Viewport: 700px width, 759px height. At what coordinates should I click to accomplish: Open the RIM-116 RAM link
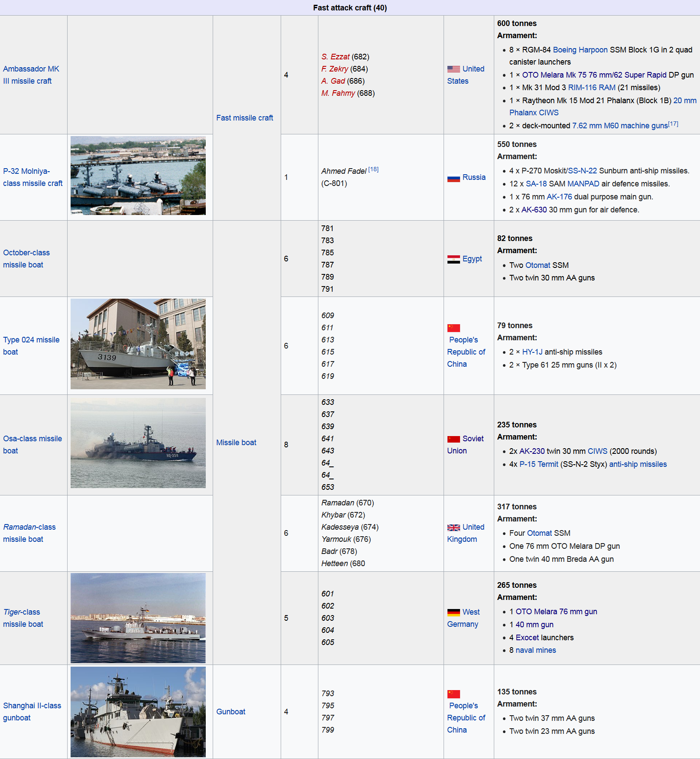592,88
